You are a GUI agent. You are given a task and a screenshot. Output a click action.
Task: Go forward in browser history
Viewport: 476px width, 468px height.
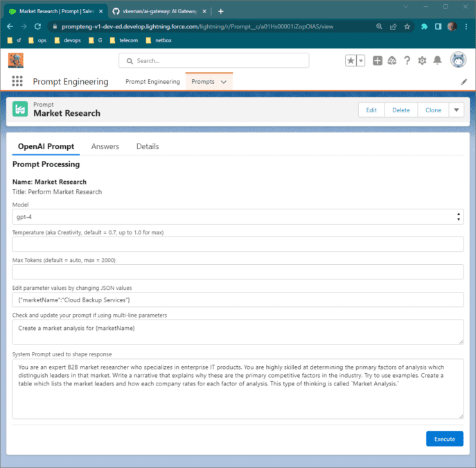coord(24,27)
